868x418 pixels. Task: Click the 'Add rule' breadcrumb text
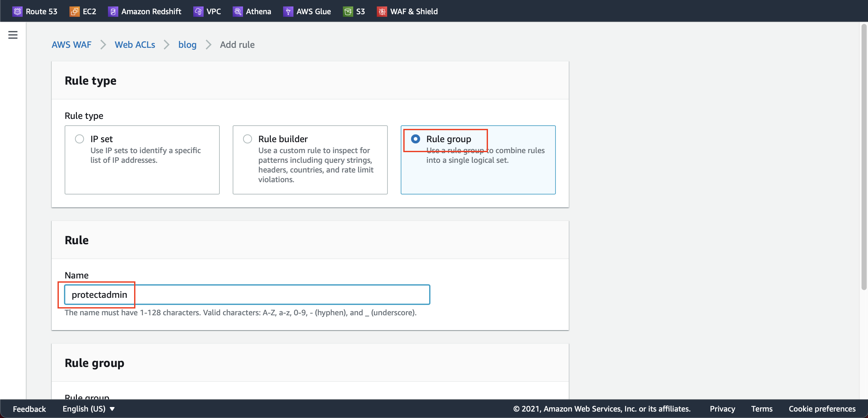(x=237, y=45)
